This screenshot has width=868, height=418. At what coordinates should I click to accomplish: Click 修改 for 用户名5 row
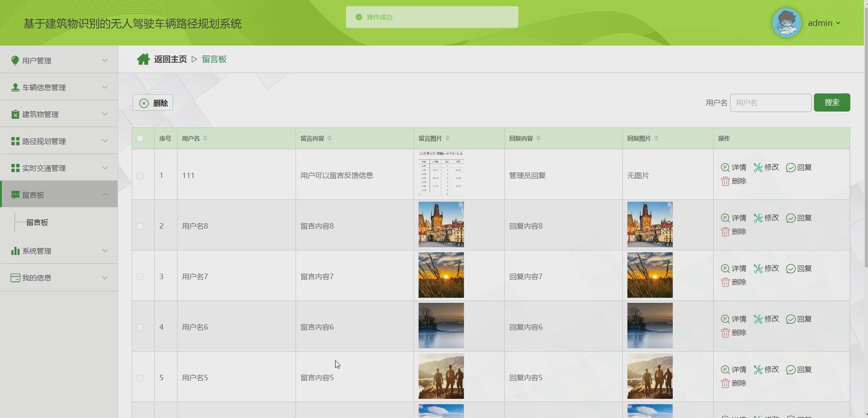(x=766, y=369)
